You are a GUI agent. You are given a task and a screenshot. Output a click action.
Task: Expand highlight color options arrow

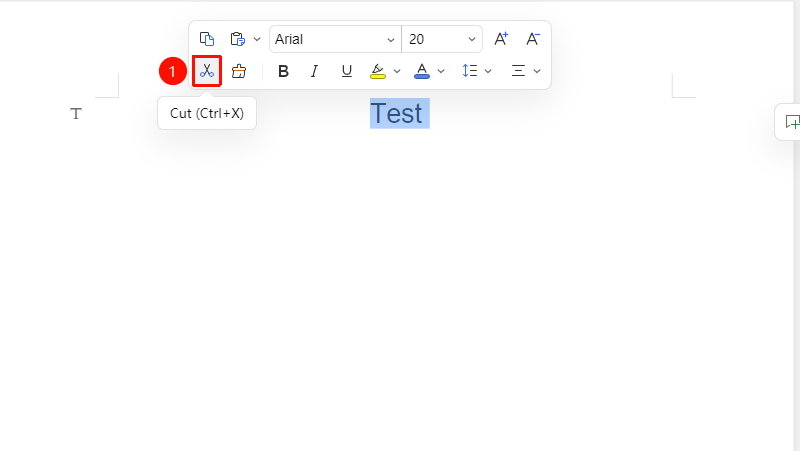click(x=396, y=71)
